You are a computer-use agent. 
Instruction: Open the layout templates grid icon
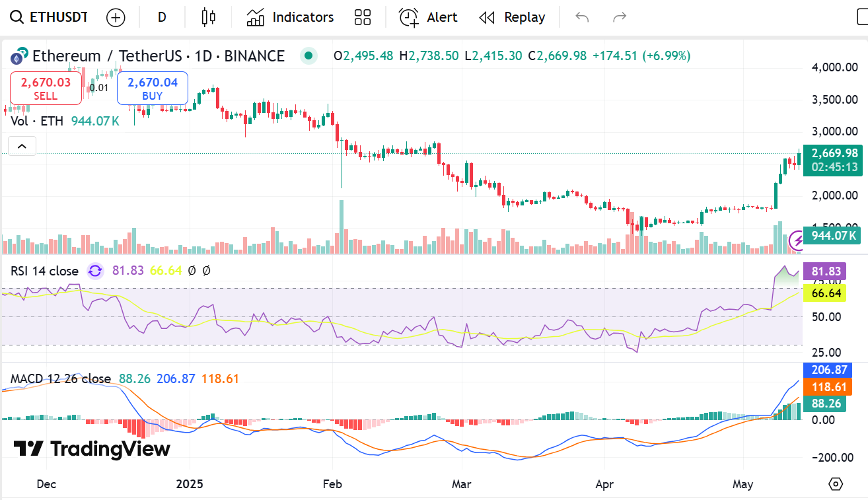(363, 18)
